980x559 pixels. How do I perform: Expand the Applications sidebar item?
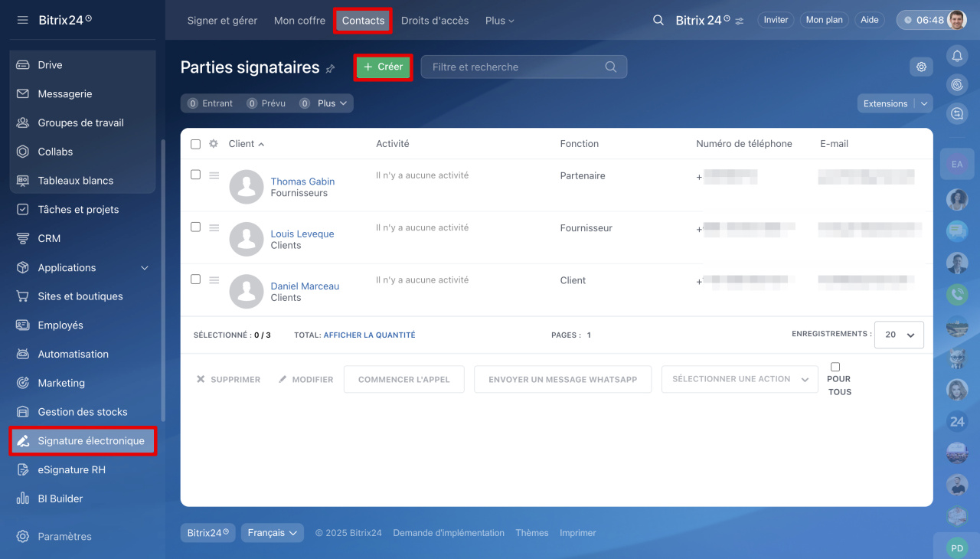pos(144,267)
